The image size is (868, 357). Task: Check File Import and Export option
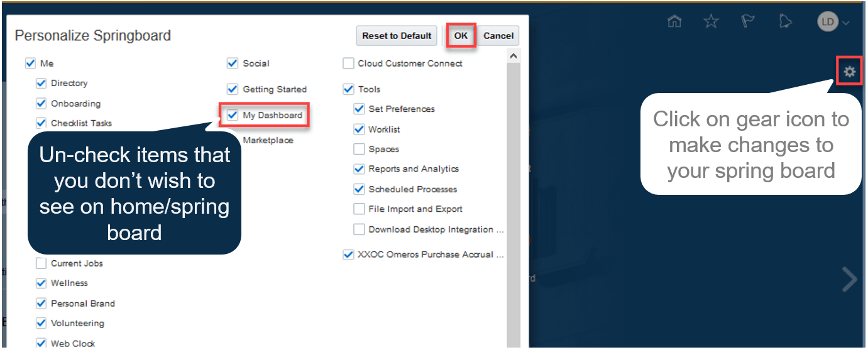coord(359,209)
